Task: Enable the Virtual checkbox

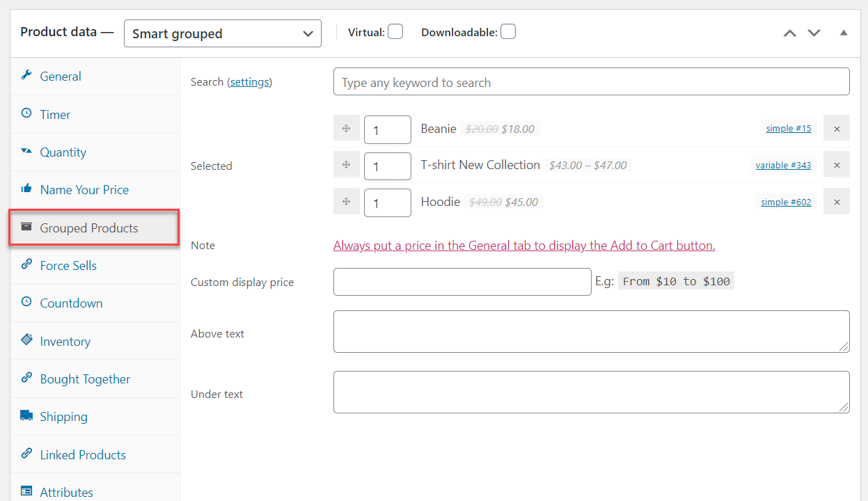Action: (395, 31)
